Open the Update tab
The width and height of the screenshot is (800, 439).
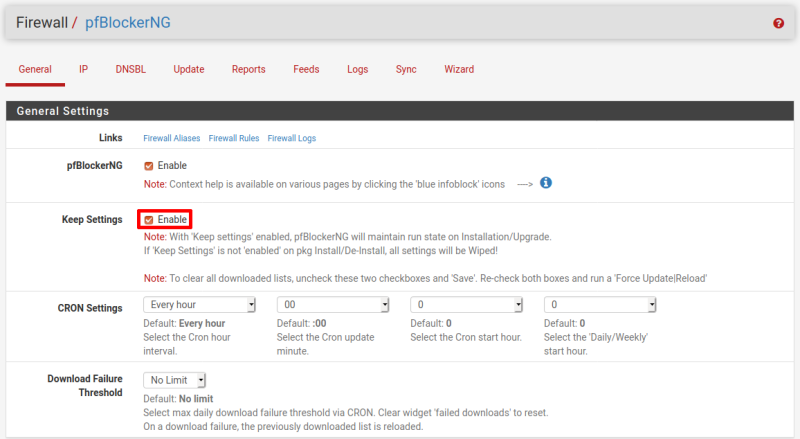click(x=189, y=69)
